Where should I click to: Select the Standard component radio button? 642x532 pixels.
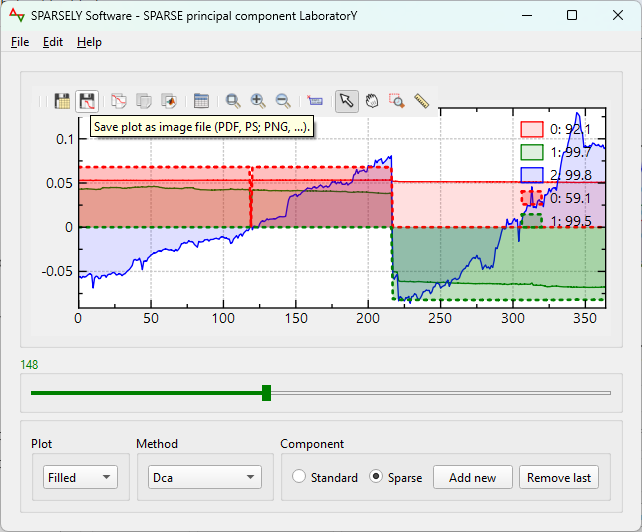(x=299, y=477)
